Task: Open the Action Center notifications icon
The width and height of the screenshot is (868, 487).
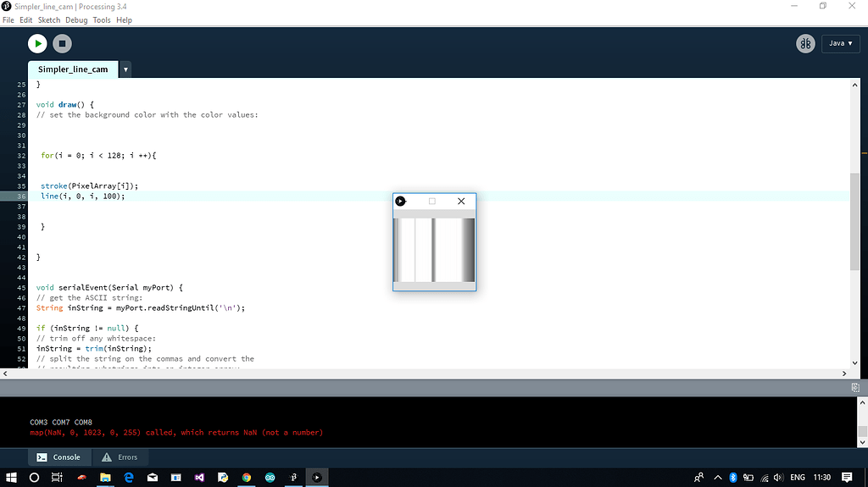Action: pyautogui.click(x=847, y=477)
